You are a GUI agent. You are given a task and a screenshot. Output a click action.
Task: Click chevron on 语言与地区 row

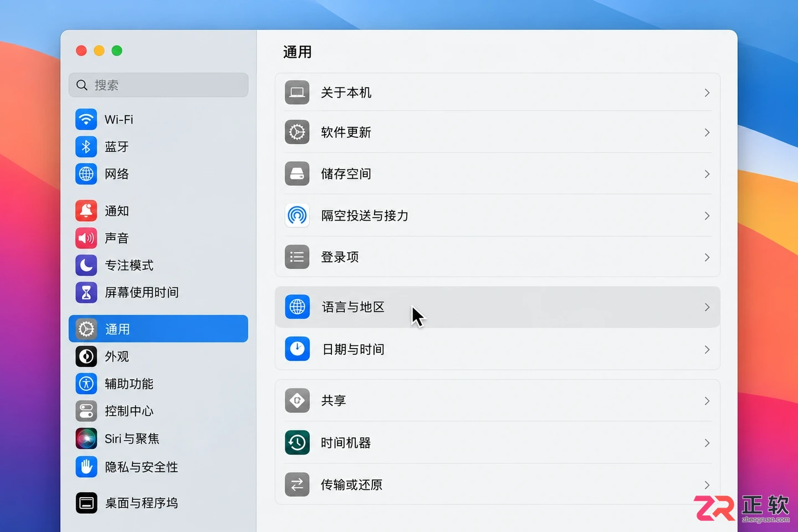pos(707,307)
